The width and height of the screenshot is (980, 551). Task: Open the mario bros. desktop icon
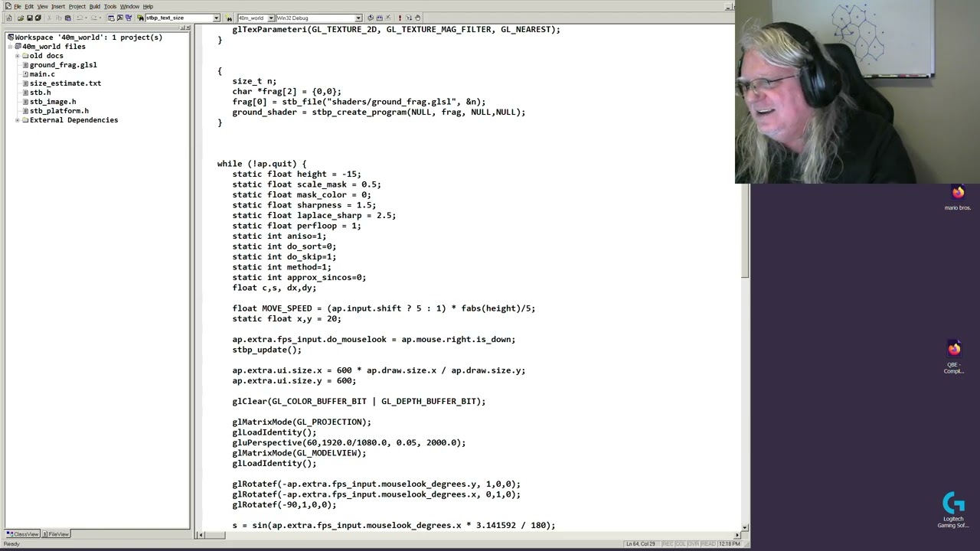coord(958,197)
